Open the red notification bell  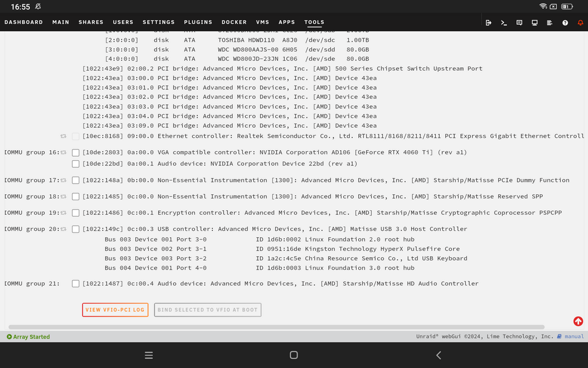pyautogui.click(x=580, y=22)
